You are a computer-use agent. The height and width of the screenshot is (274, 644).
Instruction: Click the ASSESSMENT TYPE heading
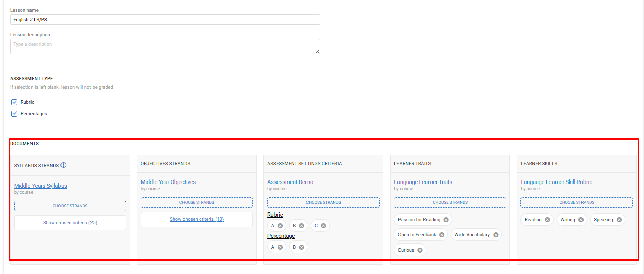[x=32, y=79]
